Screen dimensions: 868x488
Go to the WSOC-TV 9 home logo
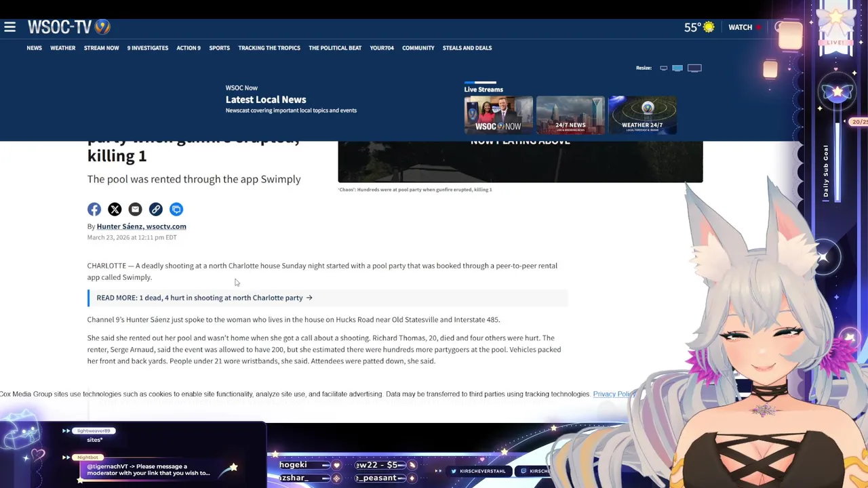pos(68,27)
